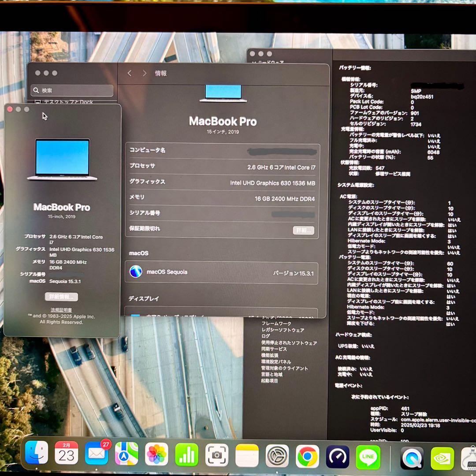Screen dimensions: 476x476
Task: Click cycle count value 547
Action: 380,168
